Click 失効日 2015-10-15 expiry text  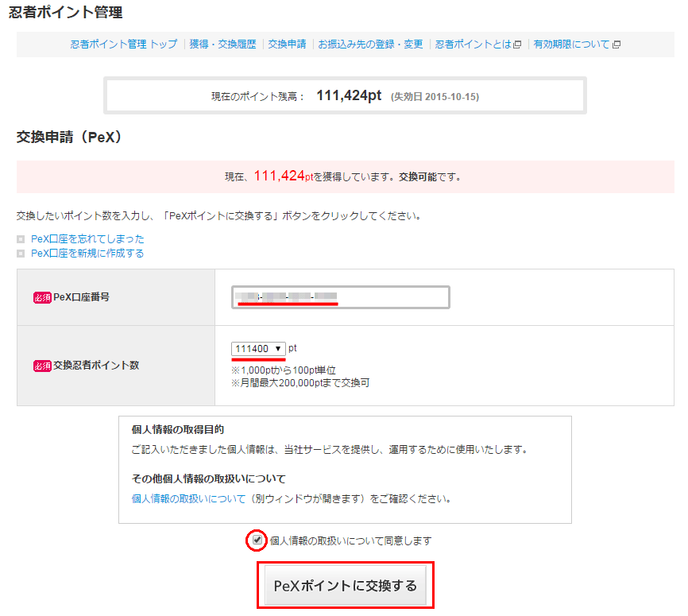click(435, 97)
